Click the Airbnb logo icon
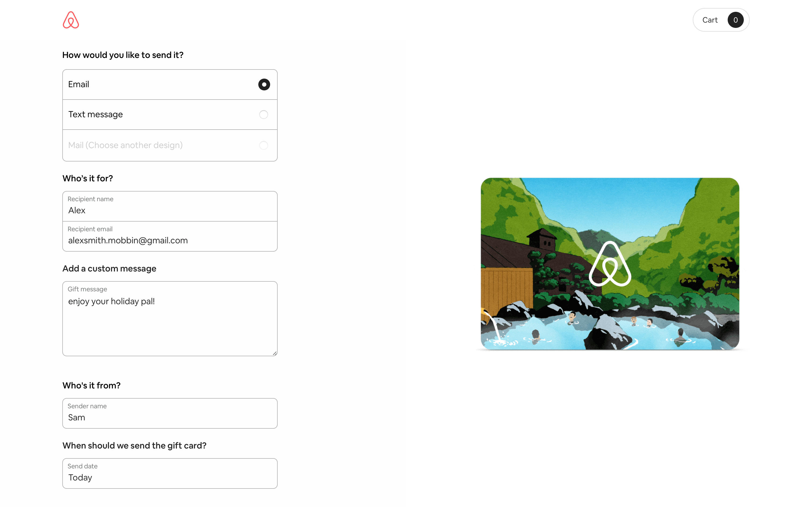Image resolution: width=812 pixels, height=507 pixels. (71, 20)
